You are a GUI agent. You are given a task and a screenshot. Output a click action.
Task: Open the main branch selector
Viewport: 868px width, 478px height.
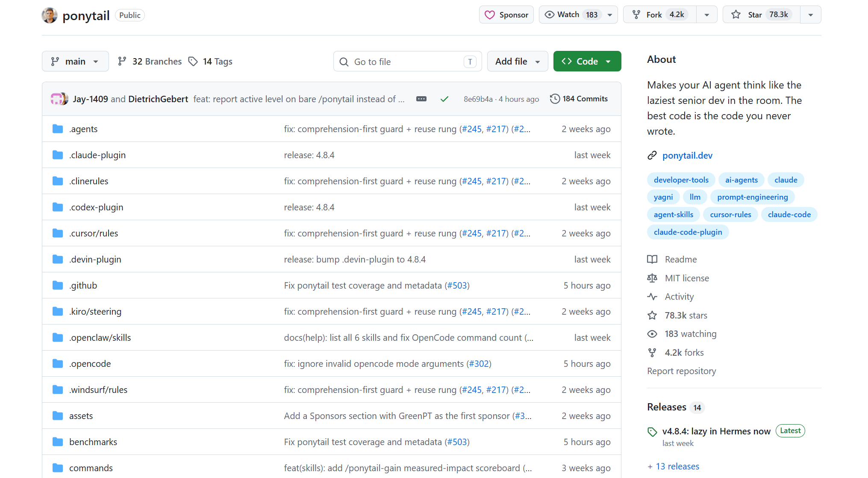pyautogui.click(x=75, y=61)
